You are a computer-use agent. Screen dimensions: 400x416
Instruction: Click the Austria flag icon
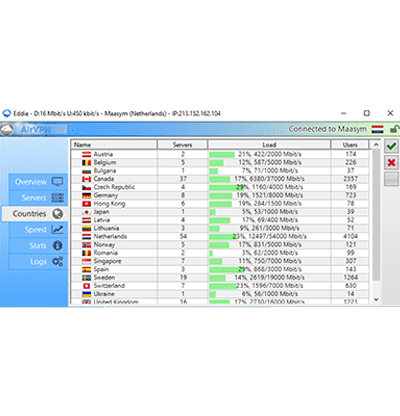pos(87,154)
